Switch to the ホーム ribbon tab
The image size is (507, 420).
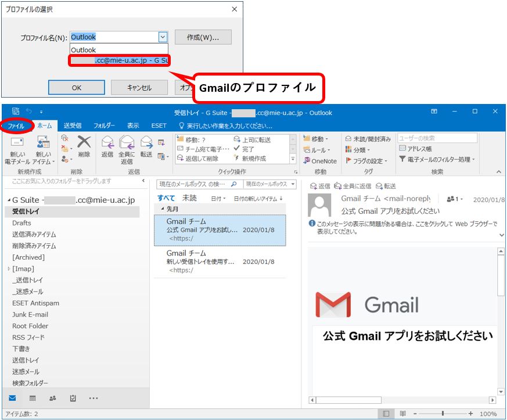tap(45, 126)
